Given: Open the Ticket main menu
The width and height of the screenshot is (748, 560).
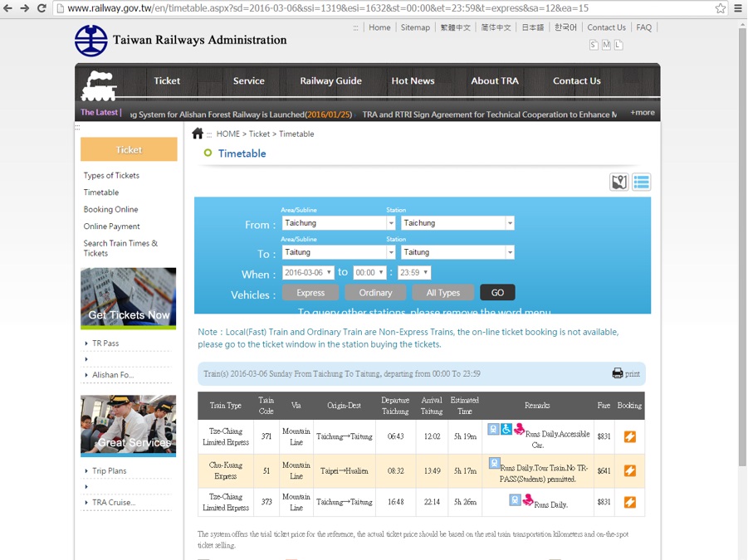Looking at the screenshot, I should (x=167, y=80).
